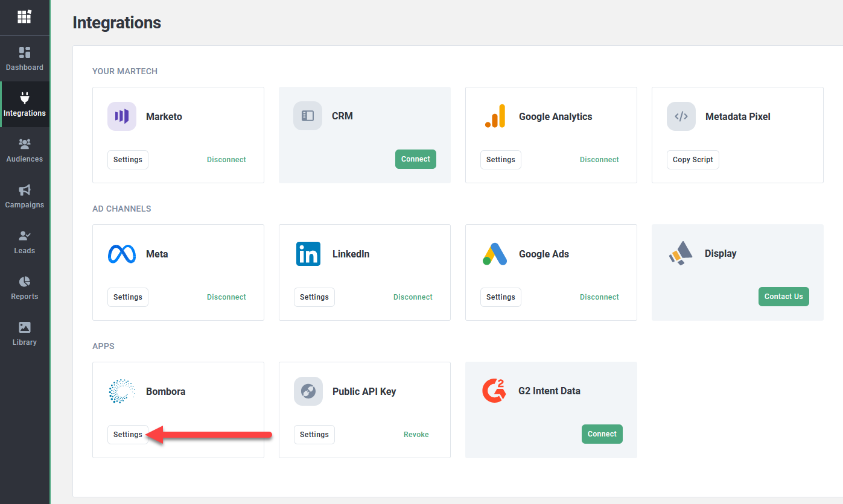Viewport: 843px width, 504px height.
Task: Open Campaigns from the sidebar
Action: tap(25, 197)
